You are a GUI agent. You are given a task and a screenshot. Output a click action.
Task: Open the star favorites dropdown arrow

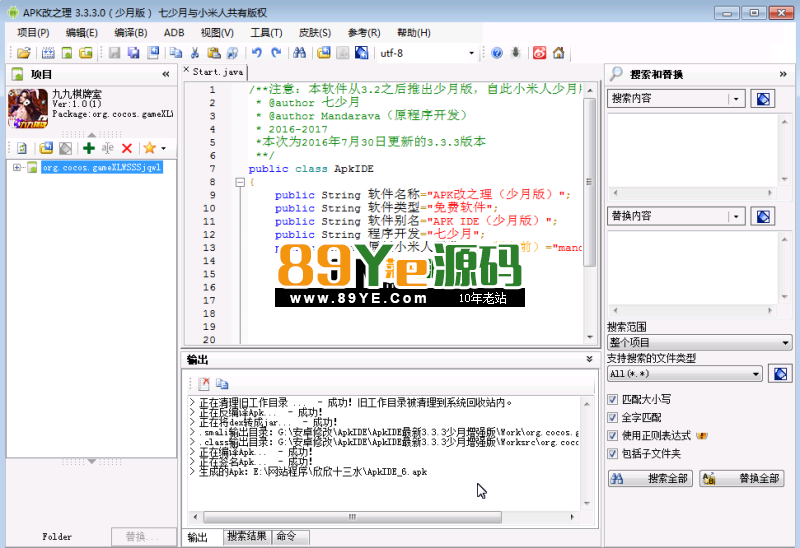[x=163, y=148]
